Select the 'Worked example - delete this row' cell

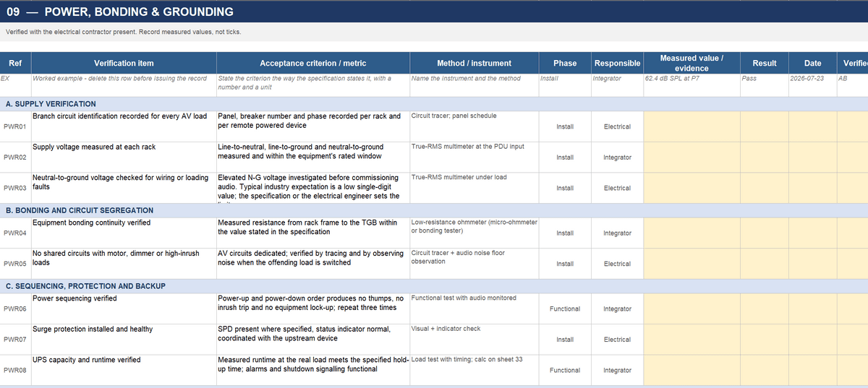pos(124,85)
